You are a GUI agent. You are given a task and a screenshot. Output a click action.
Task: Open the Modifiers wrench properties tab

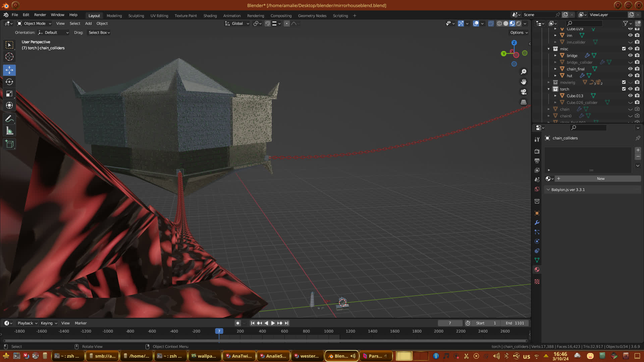537,223
